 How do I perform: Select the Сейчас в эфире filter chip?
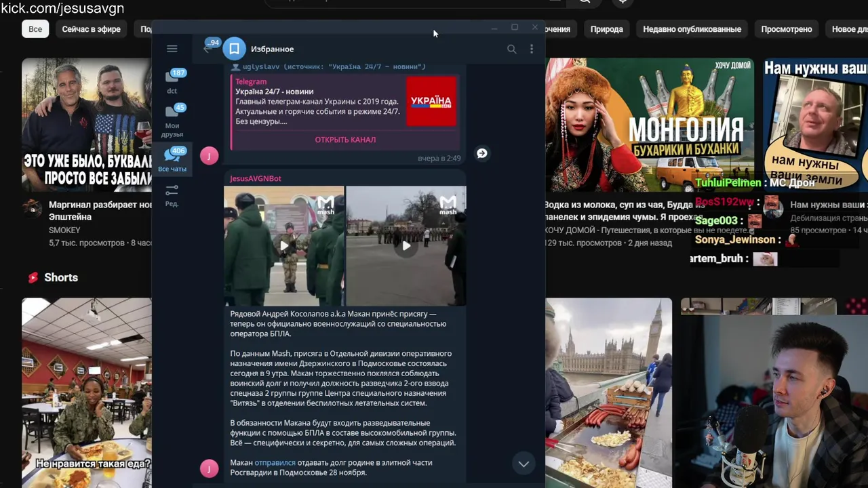click(91, 29)
